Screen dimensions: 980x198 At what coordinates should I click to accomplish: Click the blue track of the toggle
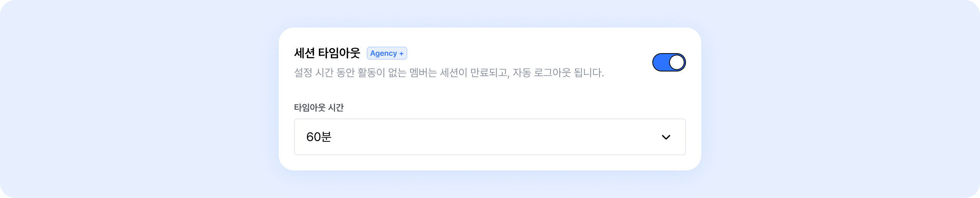pos(661,62)
